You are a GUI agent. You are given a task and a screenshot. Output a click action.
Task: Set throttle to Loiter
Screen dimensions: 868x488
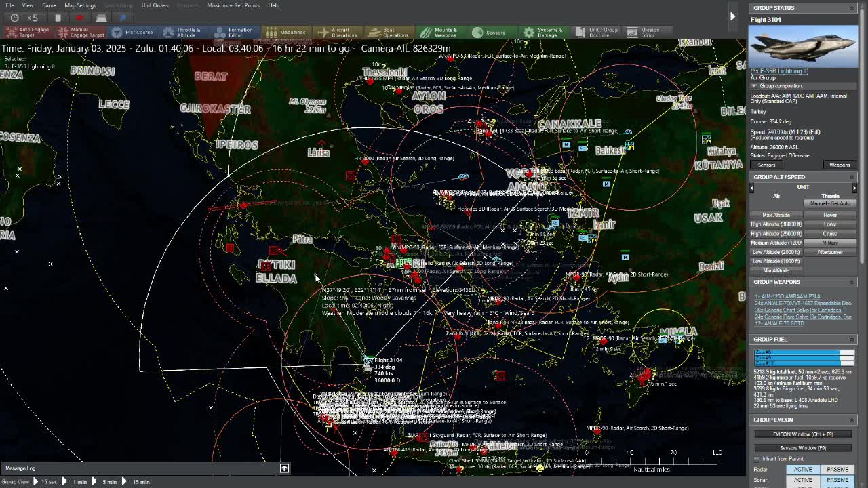click(830, 224)
